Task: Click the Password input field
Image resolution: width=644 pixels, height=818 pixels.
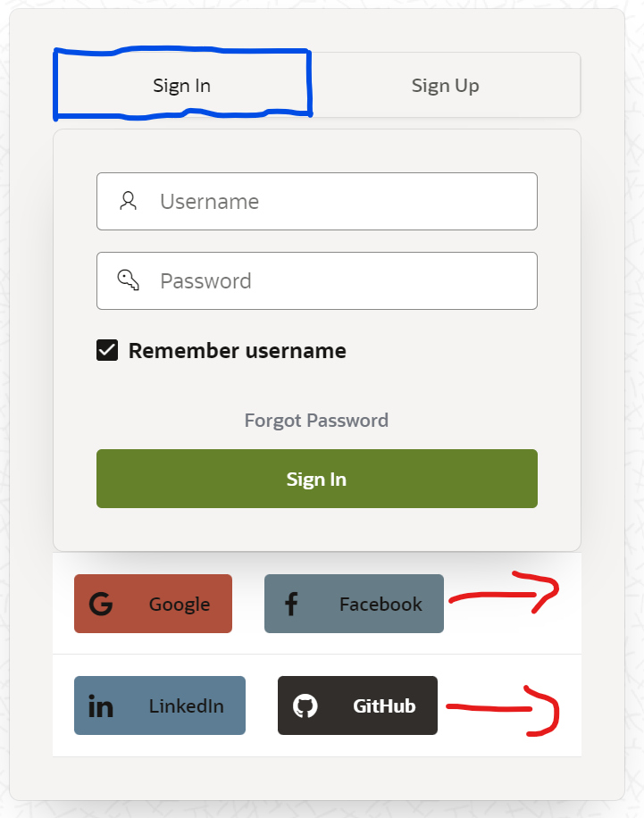Action: tap(316, 280)
